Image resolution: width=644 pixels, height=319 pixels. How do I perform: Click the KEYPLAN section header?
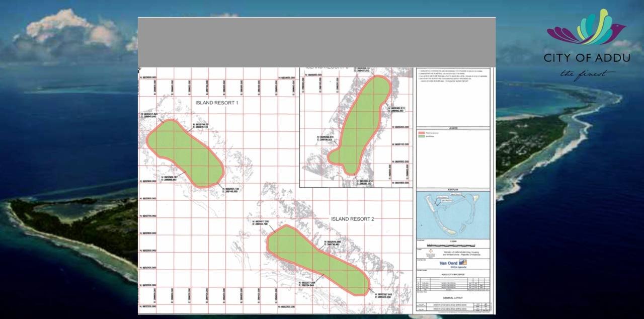453,190
